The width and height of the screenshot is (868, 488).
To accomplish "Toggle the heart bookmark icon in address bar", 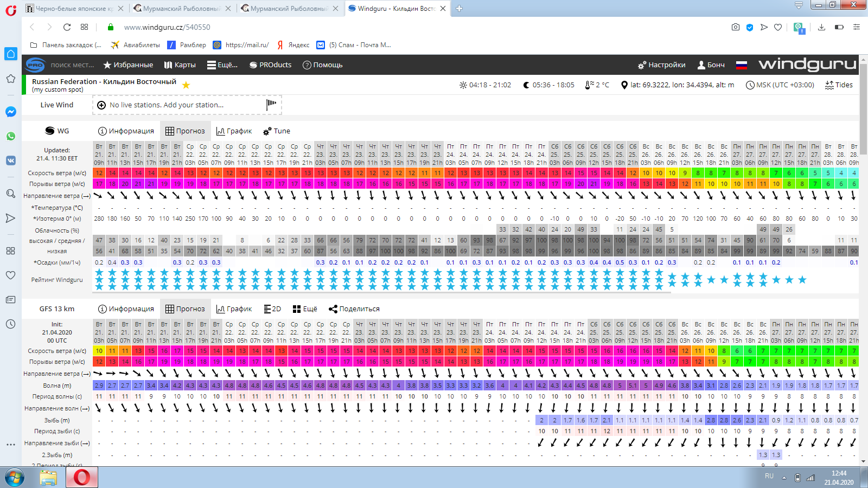I will point(778,27).
